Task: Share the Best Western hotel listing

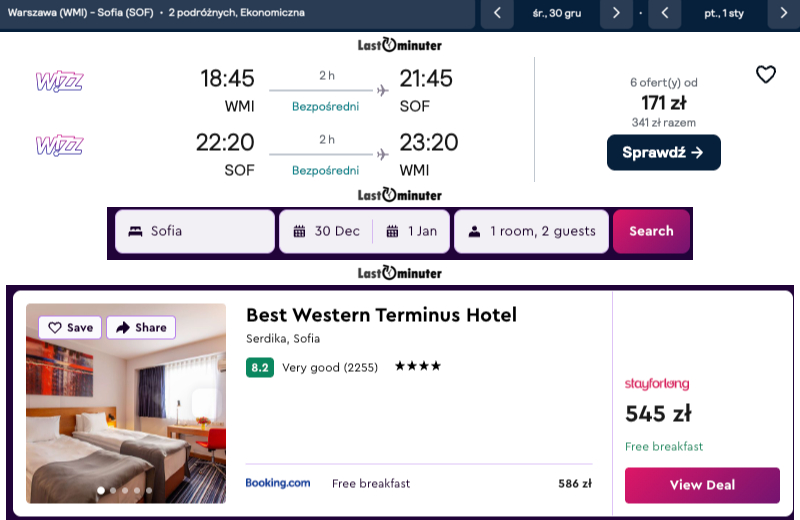Action: pyautogui.click(x=140, y=327)
